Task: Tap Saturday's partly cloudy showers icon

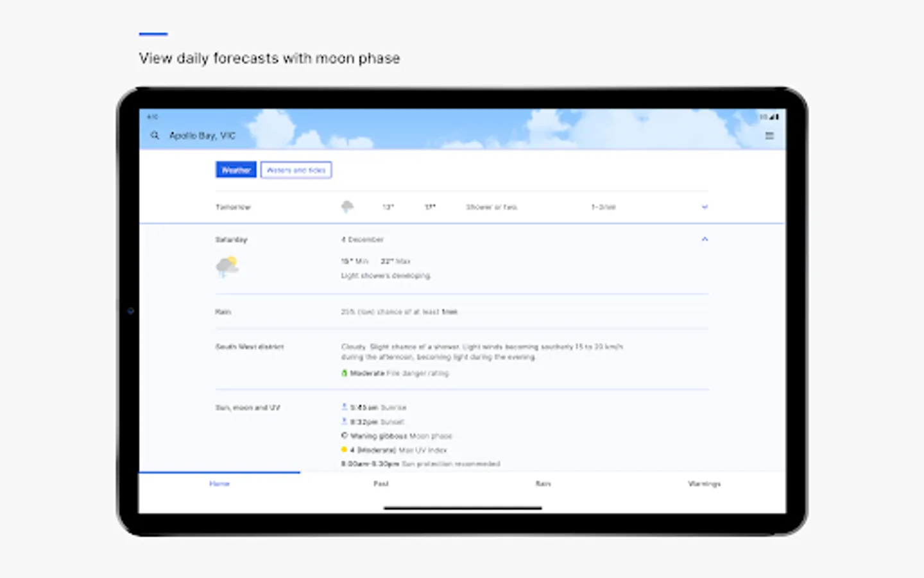Action: (x=227, y=266)
